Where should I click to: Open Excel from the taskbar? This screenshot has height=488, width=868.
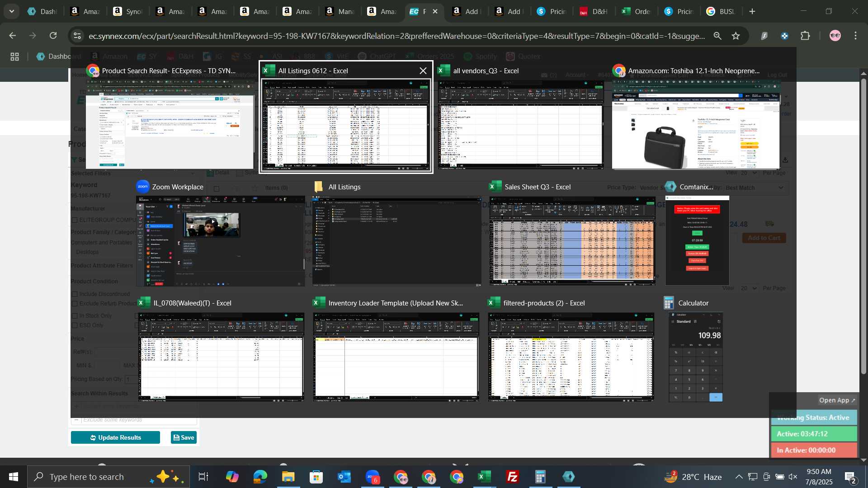(485, 477)
